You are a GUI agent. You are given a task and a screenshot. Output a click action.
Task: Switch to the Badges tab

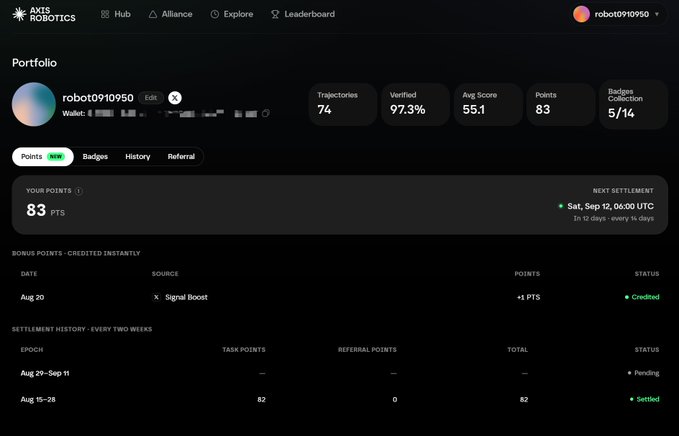click(x=95, y=157)
